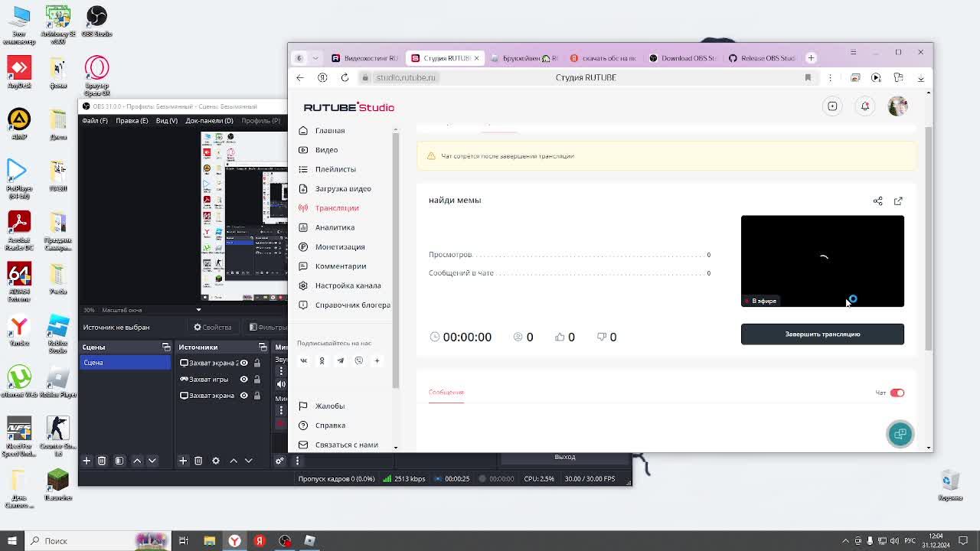Screen dimensions: 980x551
Task: Toggle lock on the Захват игры source
Action: coord(257,380)
